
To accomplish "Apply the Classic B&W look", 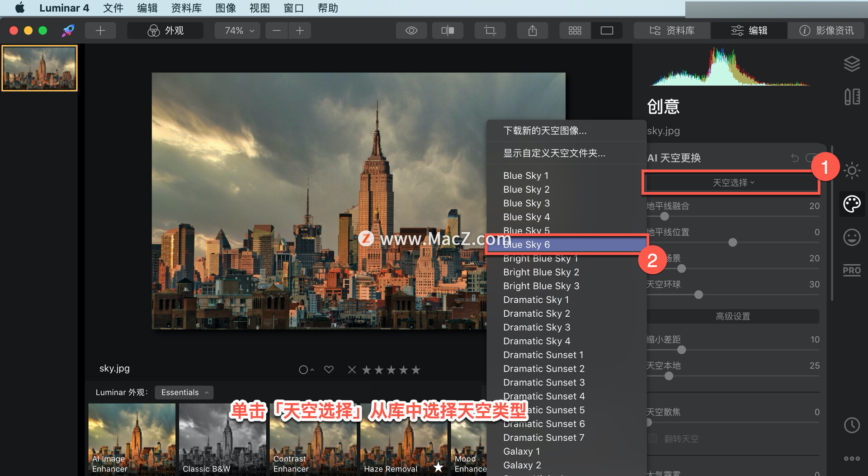I will click(222, 439).
